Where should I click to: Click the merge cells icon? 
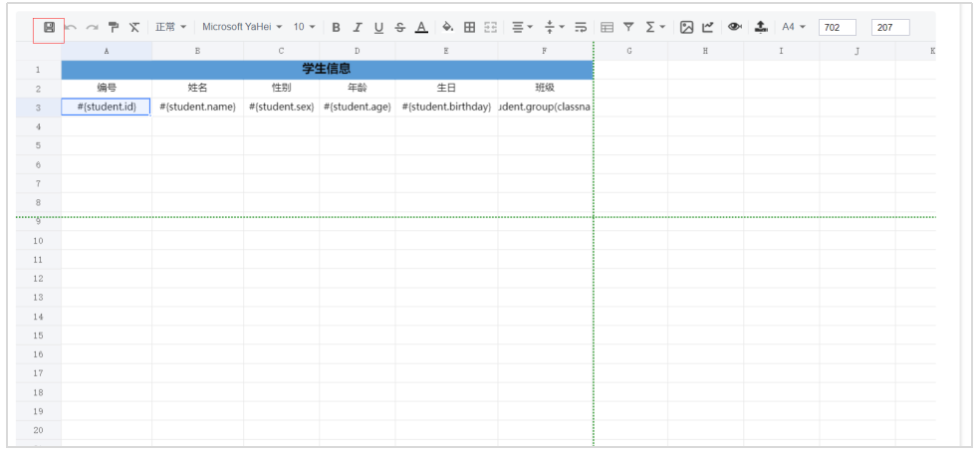click(x=491, y=27)
